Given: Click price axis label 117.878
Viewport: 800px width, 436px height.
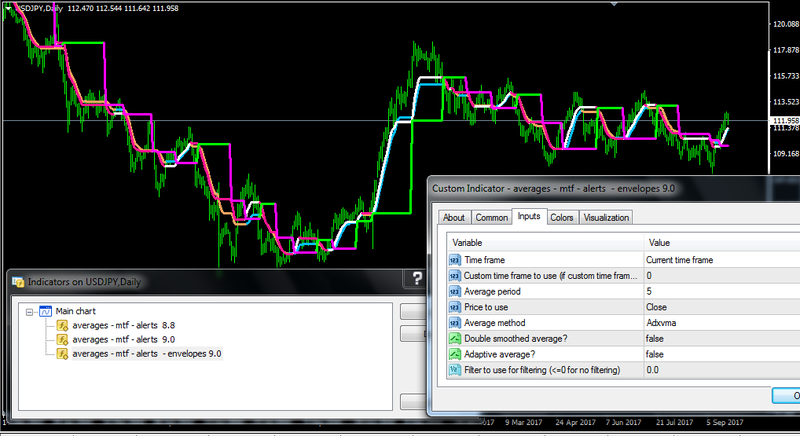Looking at the screenshot, I should (x=786, y=50).
